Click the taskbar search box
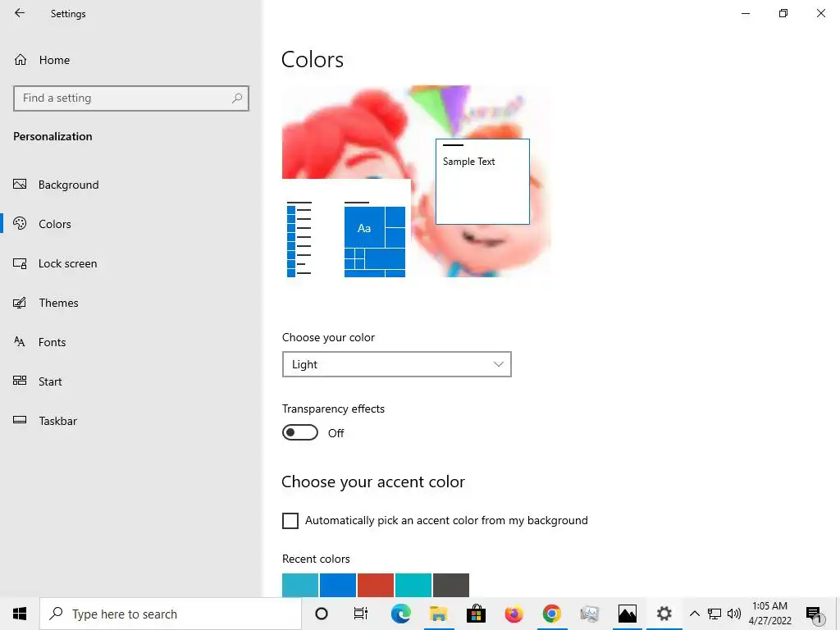Screen dimensions: 840x630 click(x=171, y=614)
